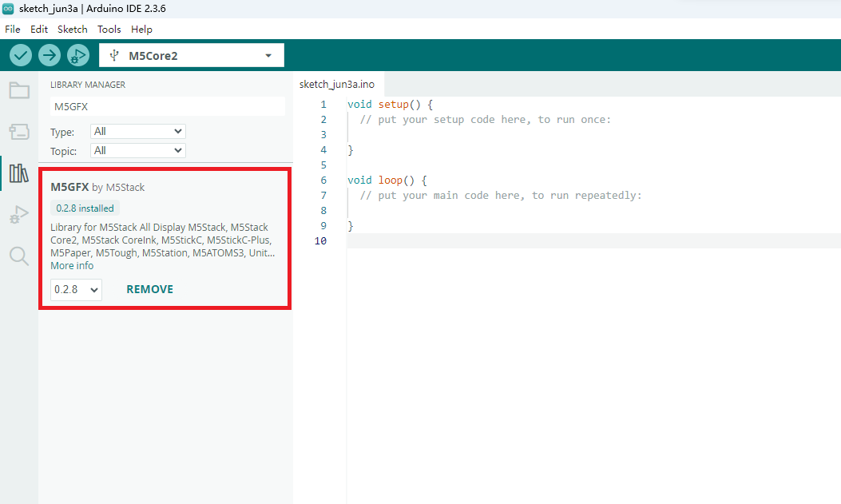Open the 0.2.8 version selector dropdown
Screen dimensions: 841x504
click(76, 289)
